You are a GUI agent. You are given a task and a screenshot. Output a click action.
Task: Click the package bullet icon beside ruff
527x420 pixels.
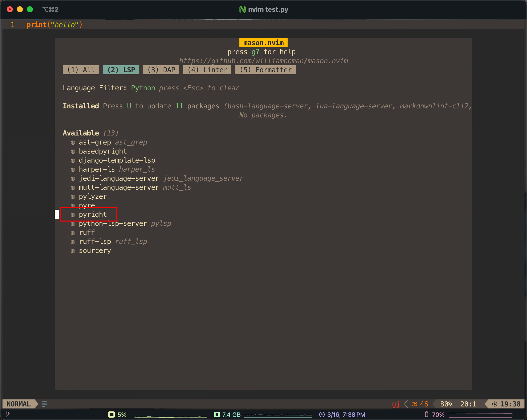coord(73,233)
